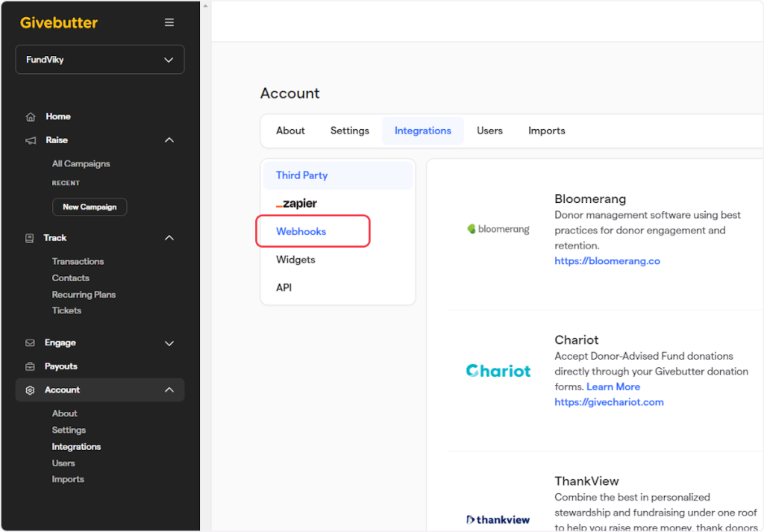Open Transactions under Track

pyautogui.click(x=78, y=262)
